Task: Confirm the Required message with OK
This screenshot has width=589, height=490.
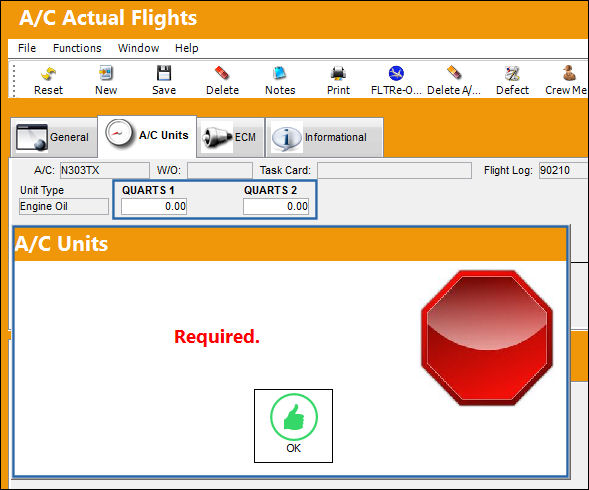Action: [293, 426]
